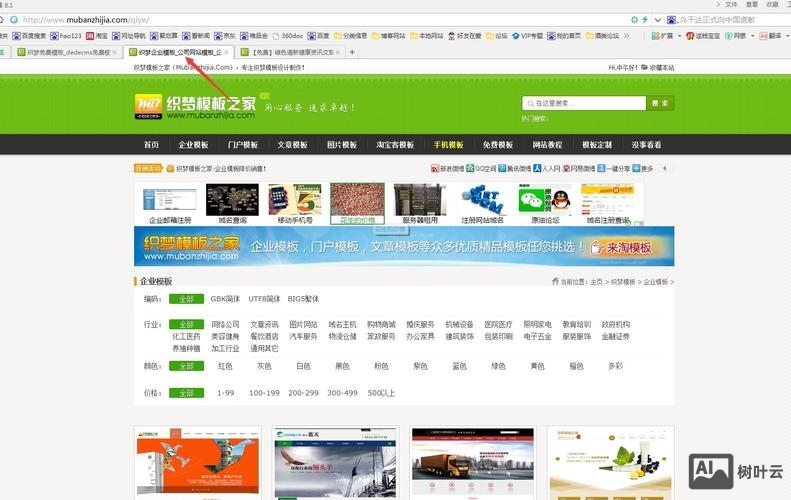This screenshot has height=500, width=791.
Task: Go to 首页 in the navigation bar
Action: [151, 145]
